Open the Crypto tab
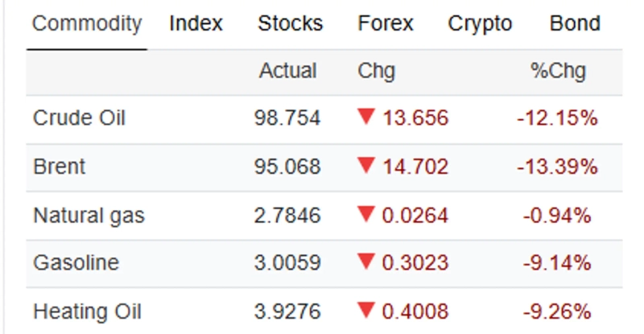Screen dimensions: 644x334 tap(480, 23)
